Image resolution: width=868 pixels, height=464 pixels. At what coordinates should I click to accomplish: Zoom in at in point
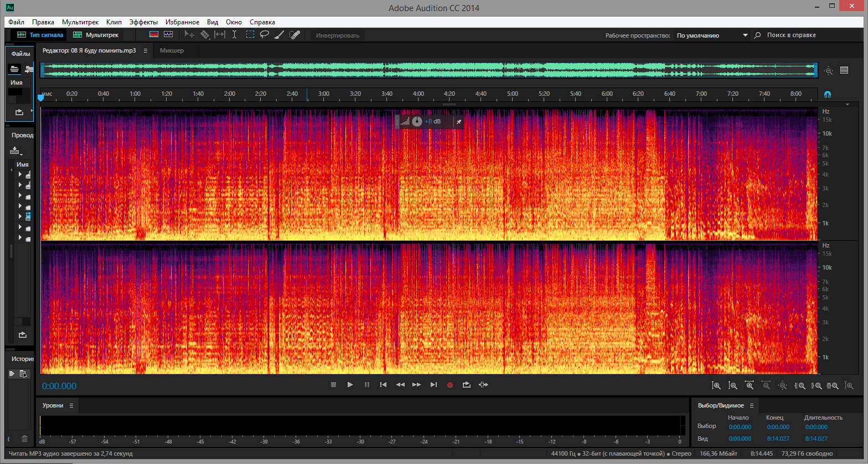[x=799, y=385]
